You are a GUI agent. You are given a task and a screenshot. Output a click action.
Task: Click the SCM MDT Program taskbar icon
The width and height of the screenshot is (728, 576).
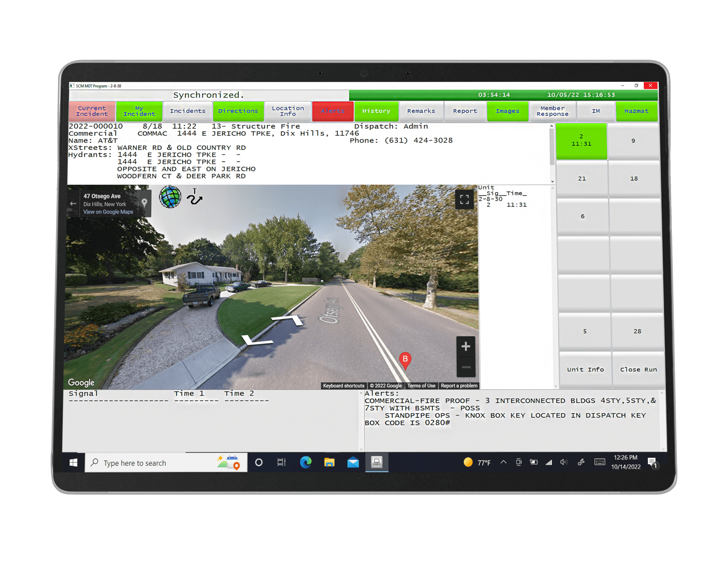tap(377, 463)
